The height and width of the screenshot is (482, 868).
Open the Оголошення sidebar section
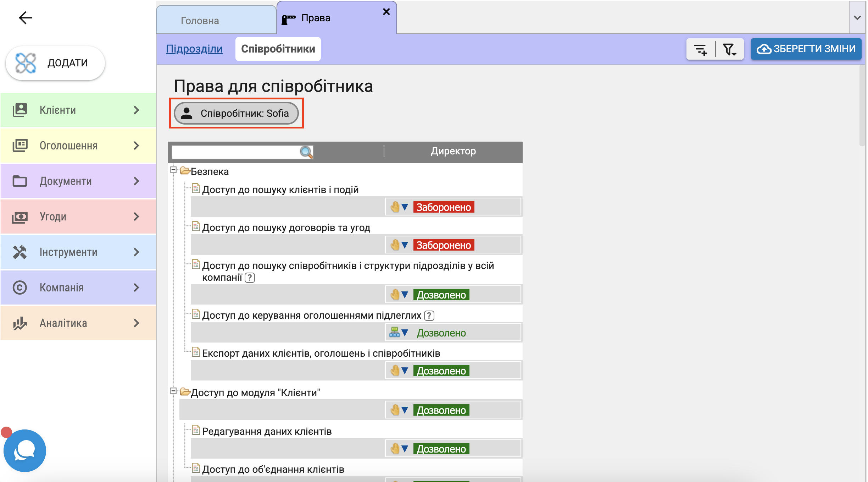click(78, 146)
